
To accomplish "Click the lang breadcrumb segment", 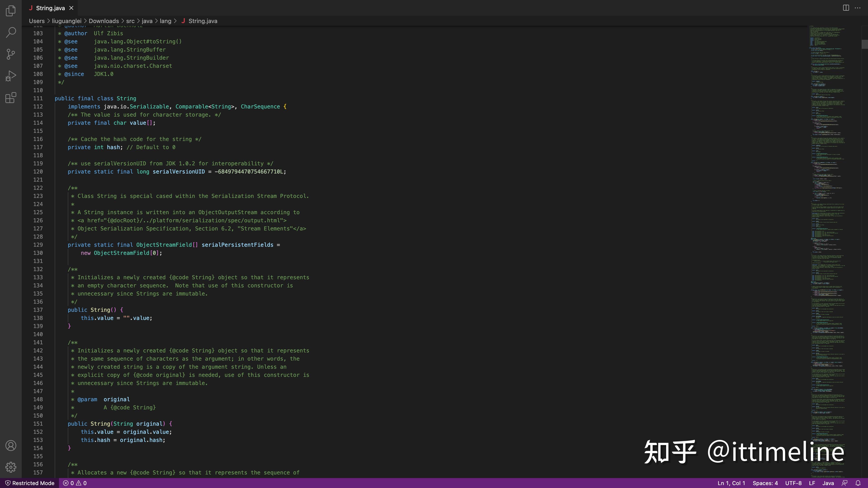I will coord(165,21).
